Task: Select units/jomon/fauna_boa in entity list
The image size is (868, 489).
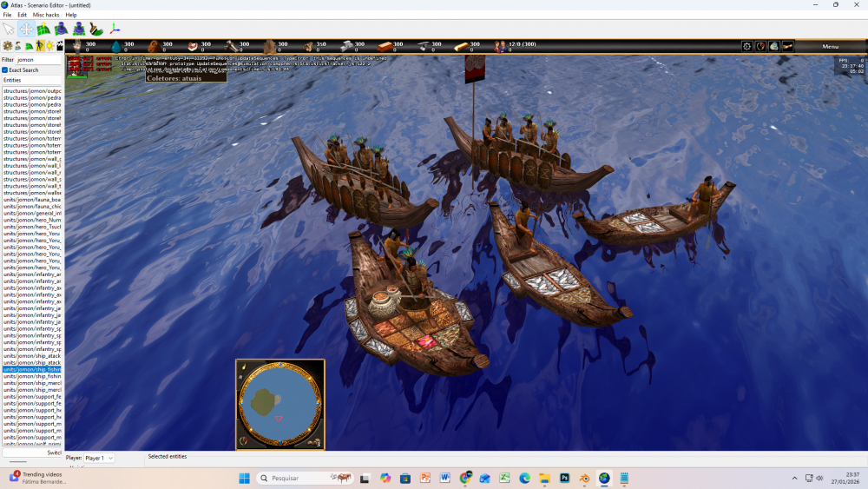Action: (x=31, y=200)
